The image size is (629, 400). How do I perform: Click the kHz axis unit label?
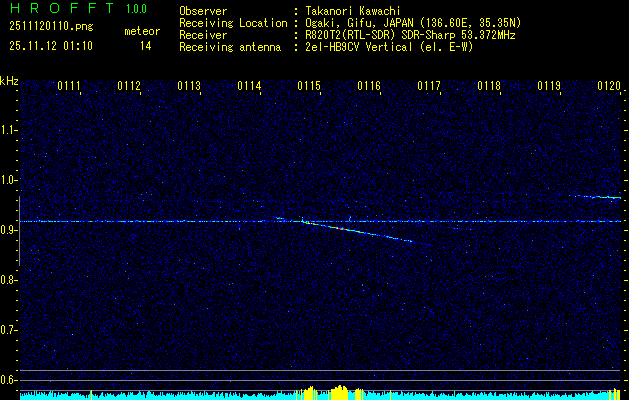click(x=9, y=80)
